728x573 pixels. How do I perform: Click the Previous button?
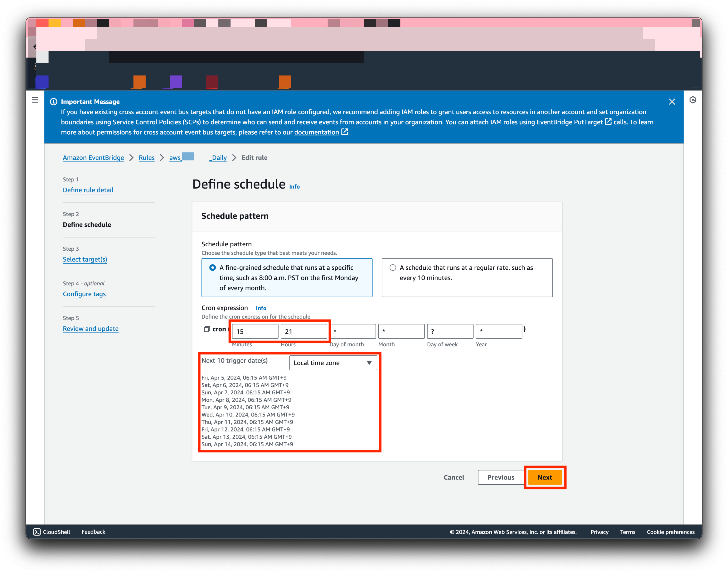tap(501, 477)
